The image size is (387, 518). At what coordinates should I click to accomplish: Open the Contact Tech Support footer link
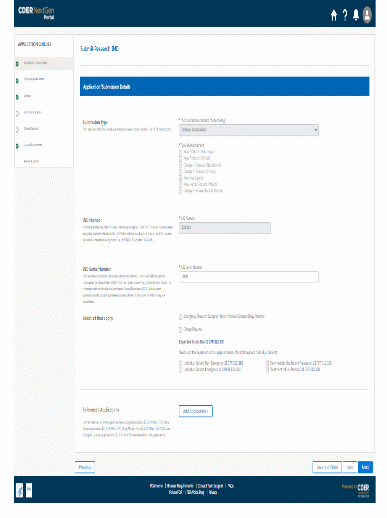[210, 486]
